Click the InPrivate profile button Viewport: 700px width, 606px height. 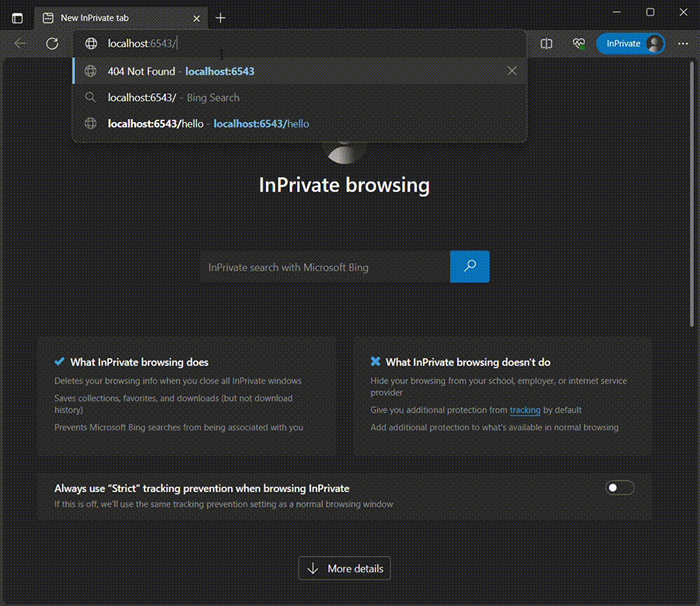[631, 44]
